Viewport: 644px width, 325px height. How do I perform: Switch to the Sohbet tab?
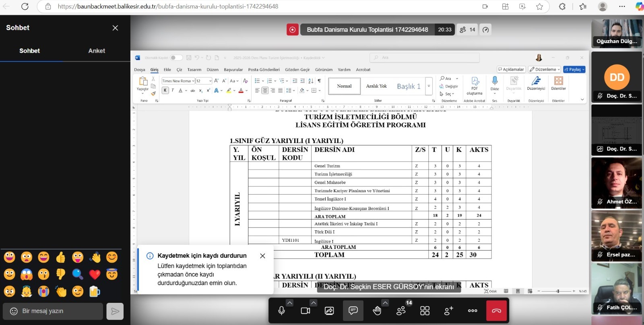[x=29, y=51]
